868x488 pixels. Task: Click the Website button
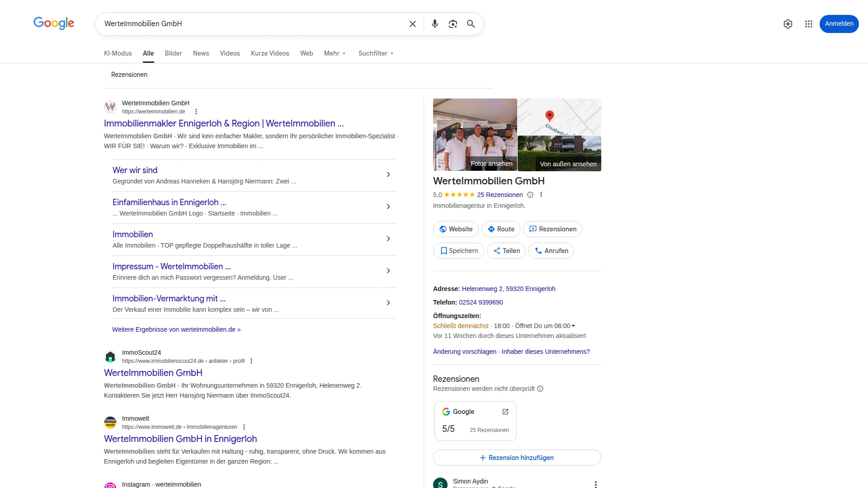click(x=456, y=229)
